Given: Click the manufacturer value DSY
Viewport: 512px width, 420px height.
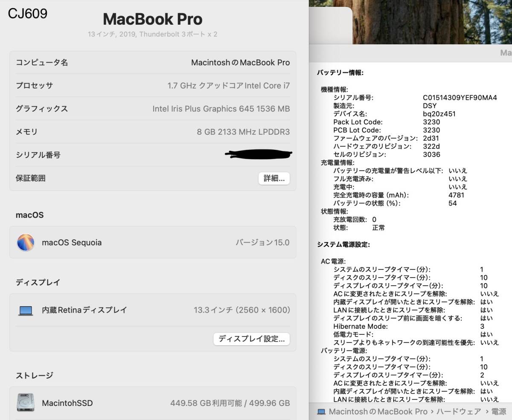Looking at the screenshot, I should point(430,106).
